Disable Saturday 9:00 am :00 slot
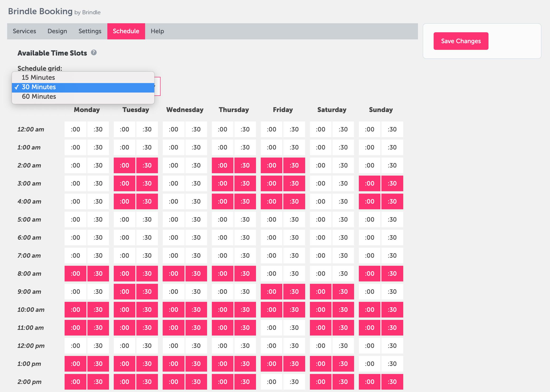The image size is (550, 392). (x=321, y=292)
